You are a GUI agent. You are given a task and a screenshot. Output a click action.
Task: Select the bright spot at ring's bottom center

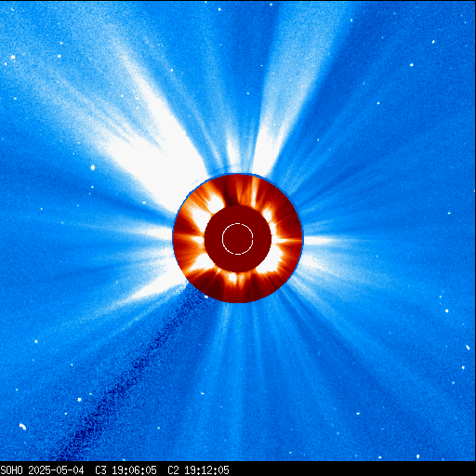click(x=233, y=278)
